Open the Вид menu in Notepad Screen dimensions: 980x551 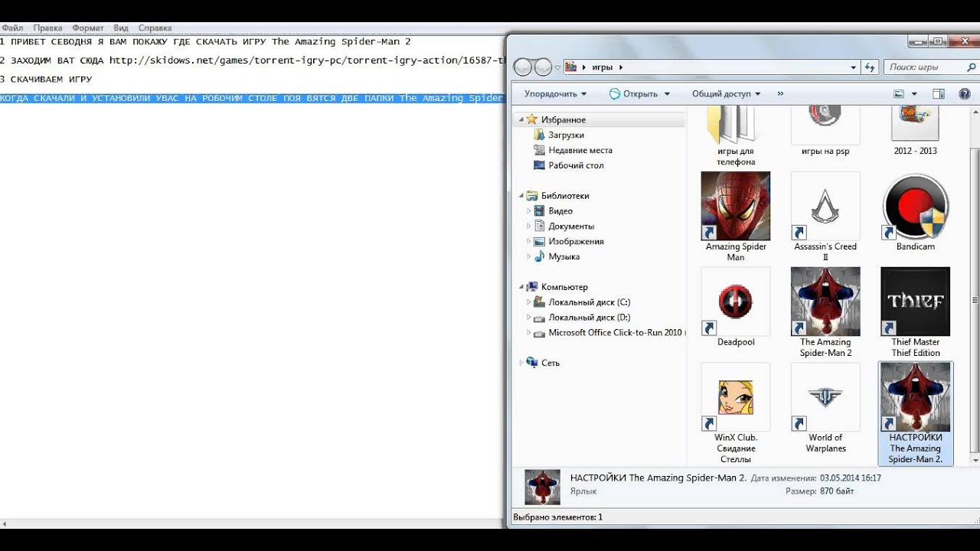pos(121,28)
